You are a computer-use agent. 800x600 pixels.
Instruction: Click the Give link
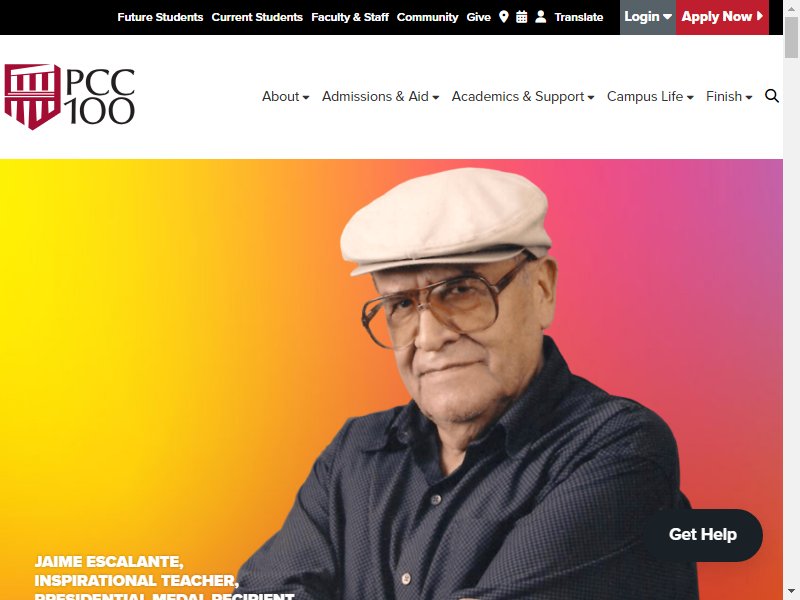tap(479, 17)
